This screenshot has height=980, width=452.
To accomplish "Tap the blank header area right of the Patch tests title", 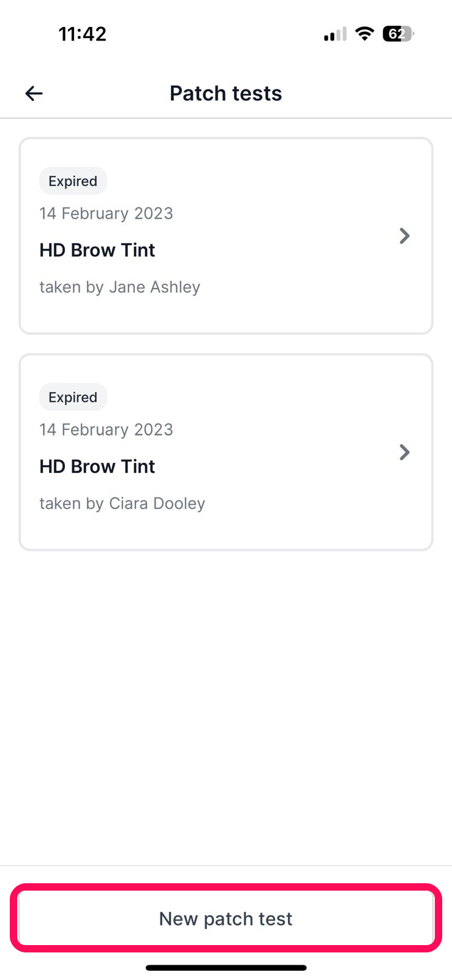I will (367, 93).
